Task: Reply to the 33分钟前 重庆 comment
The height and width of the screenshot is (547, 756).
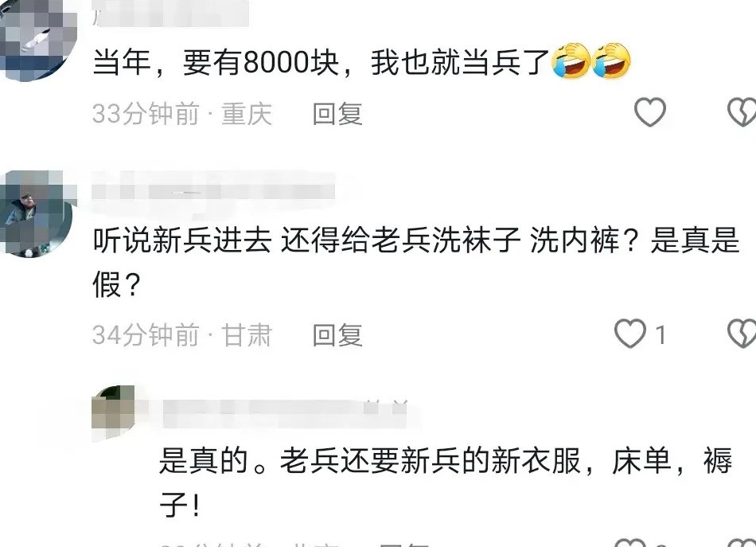Action: click(x=337, y=115)
